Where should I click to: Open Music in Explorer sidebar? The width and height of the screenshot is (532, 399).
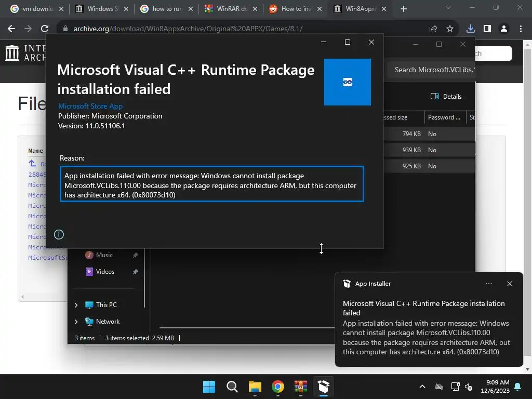point(104,255)
